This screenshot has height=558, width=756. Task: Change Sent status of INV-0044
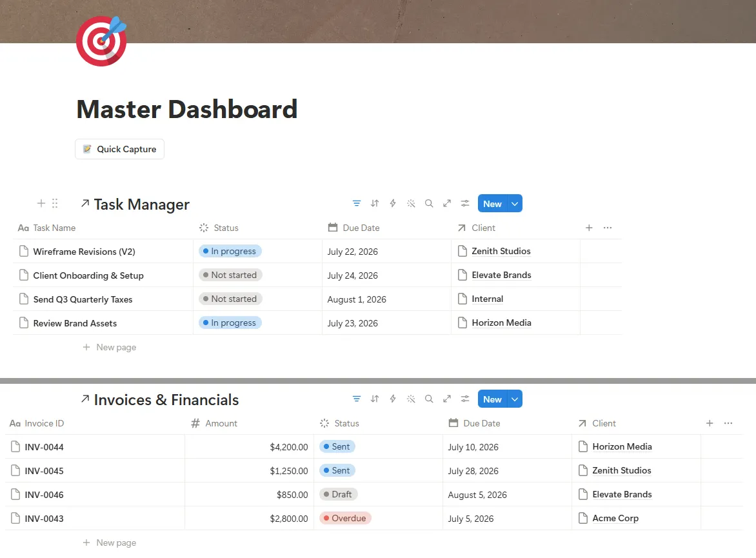click(x=337, y=446)
